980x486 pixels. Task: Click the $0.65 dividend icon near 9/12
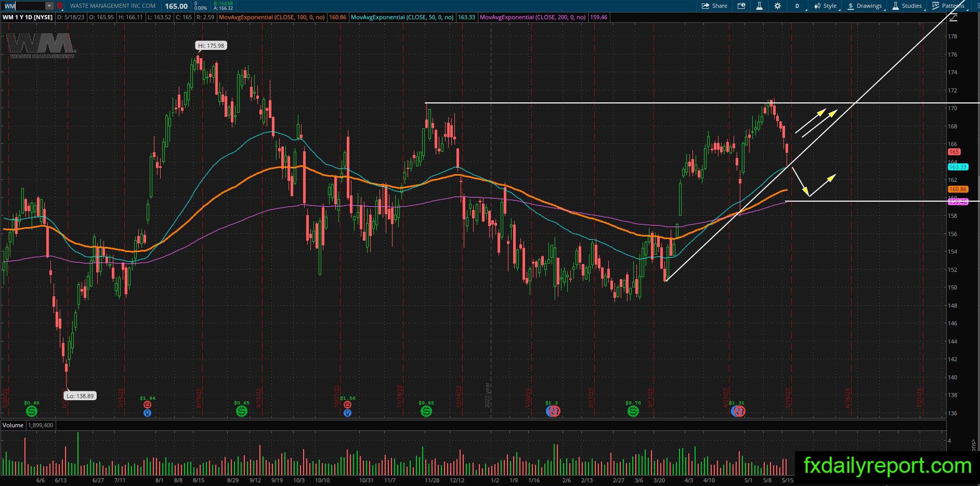pos(242,411)
